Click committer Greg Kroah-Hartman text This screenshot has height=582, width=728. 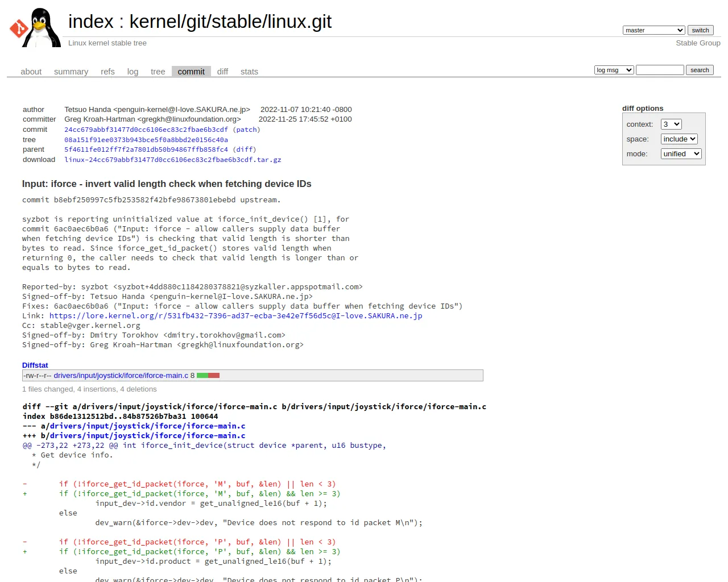click(152, 119)
